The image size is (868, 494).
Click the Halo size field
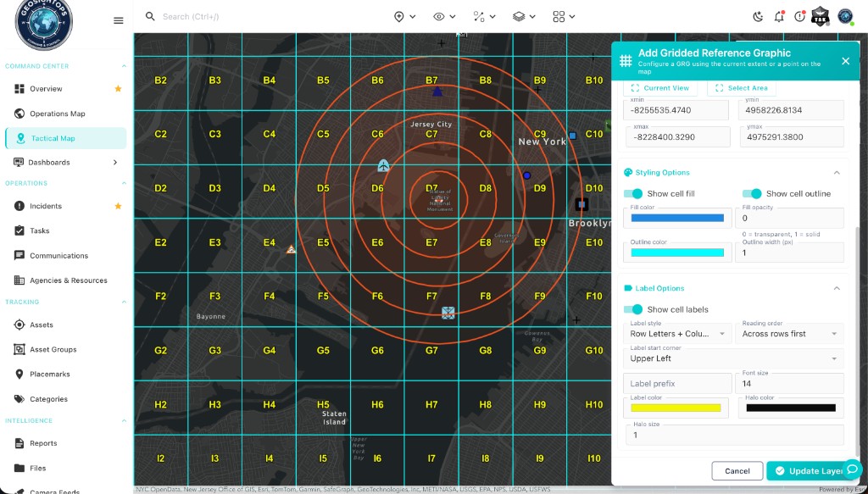click(735, 435)
